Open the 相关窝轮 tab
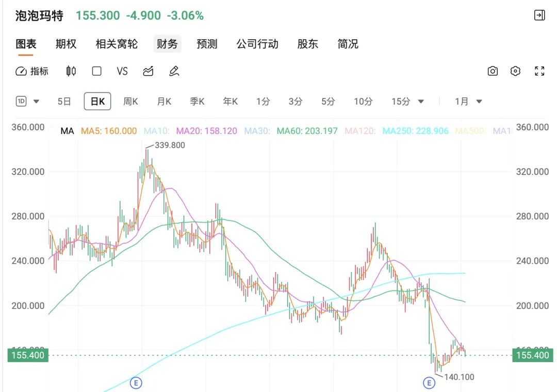This screenshot has width=557, height=392. 117,44
